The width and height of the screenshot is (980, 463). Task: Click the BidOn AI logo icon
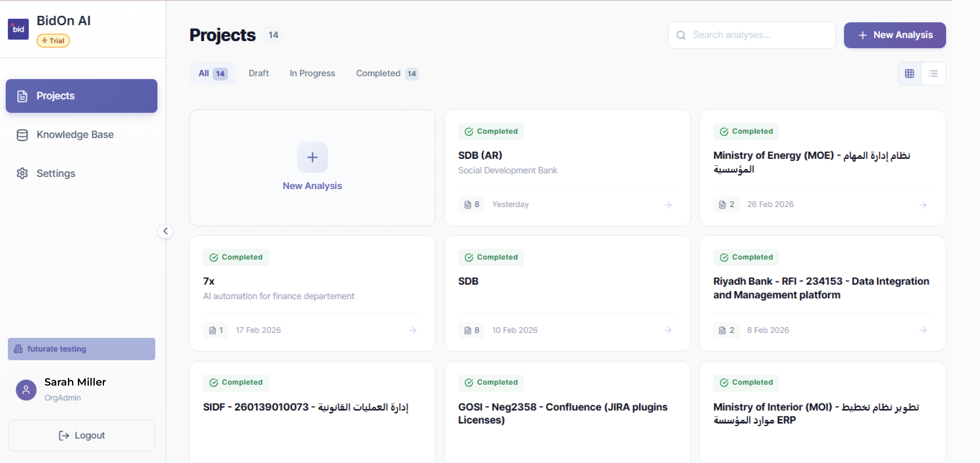[x=18, y=29]
